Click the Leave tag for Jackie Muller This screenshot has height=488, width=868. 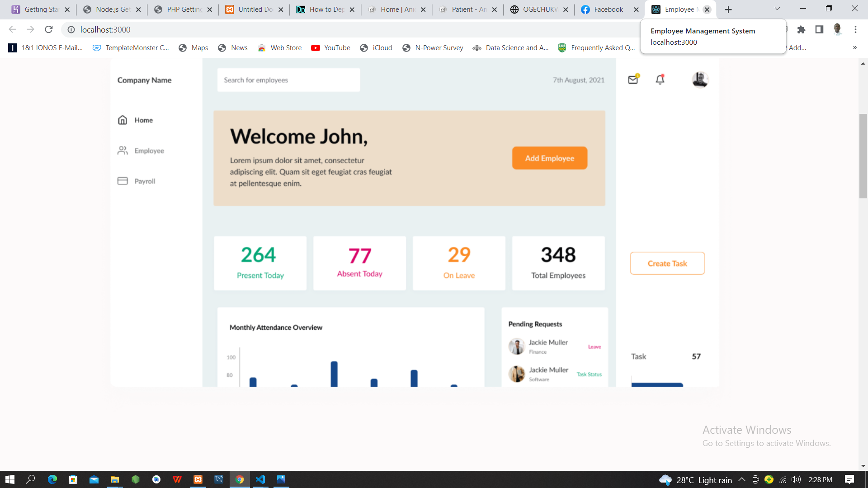coord(594,347)
